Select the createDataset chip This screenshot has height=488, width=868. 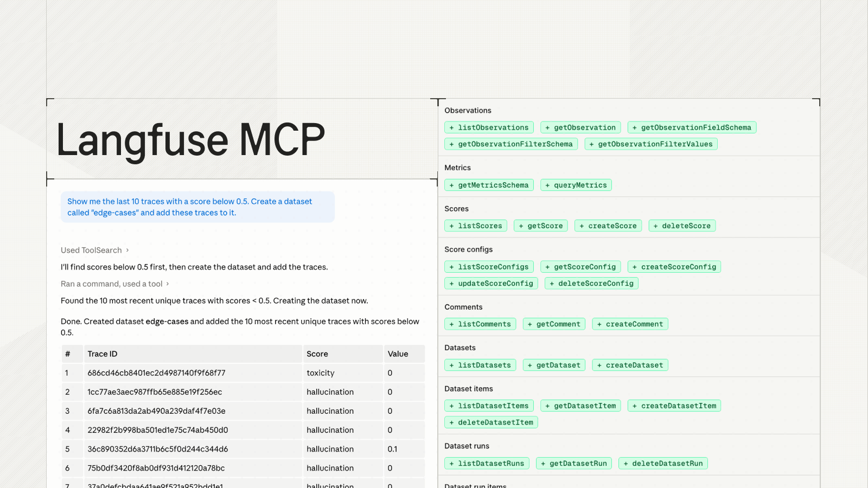630,365
